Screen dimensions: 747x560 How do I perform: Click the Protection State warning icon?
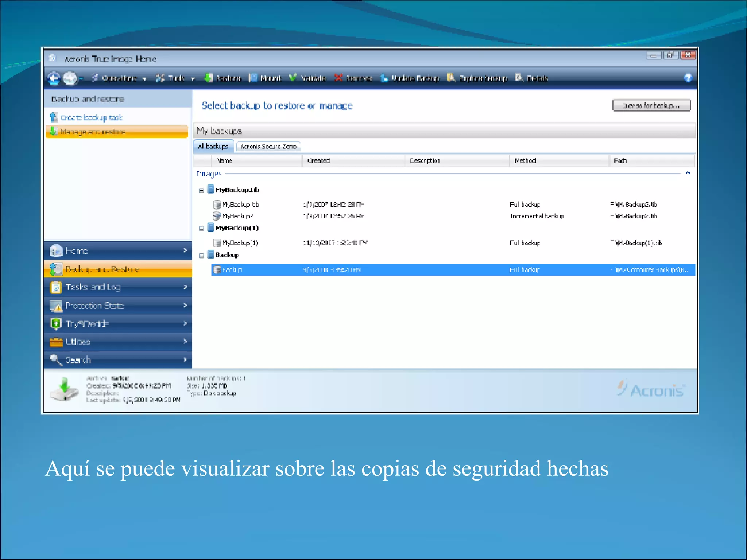(56, 306)
